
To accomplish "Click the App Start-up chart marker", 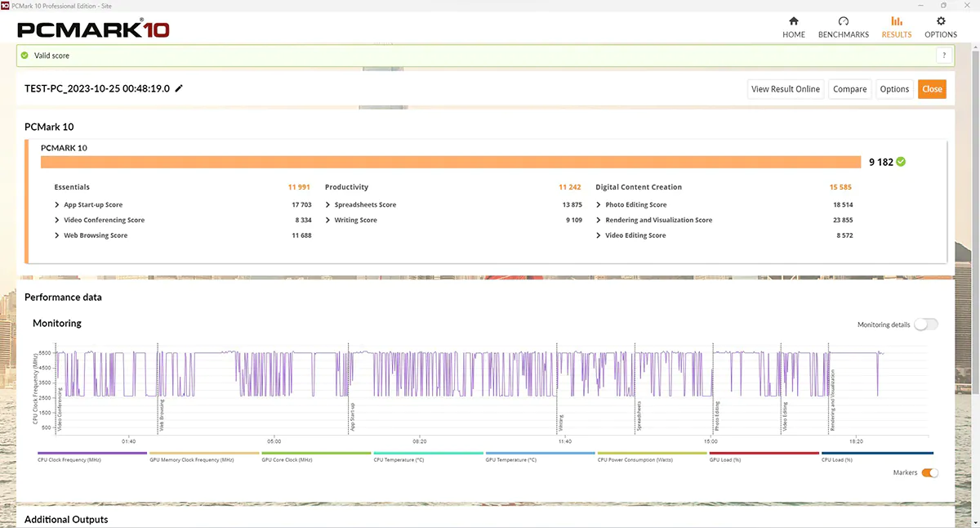I will tap(352, 416).
